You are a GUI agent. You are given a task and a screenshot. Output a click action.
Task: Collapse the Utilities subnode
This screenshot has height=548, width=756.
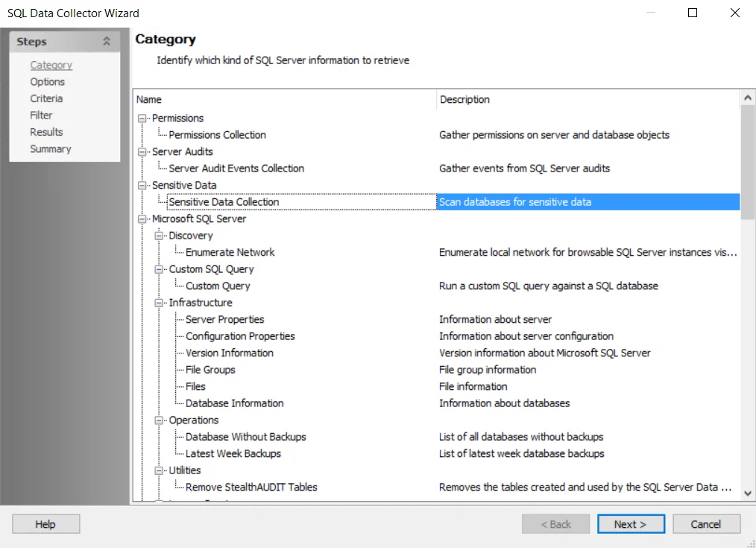[x=159, y=470]
